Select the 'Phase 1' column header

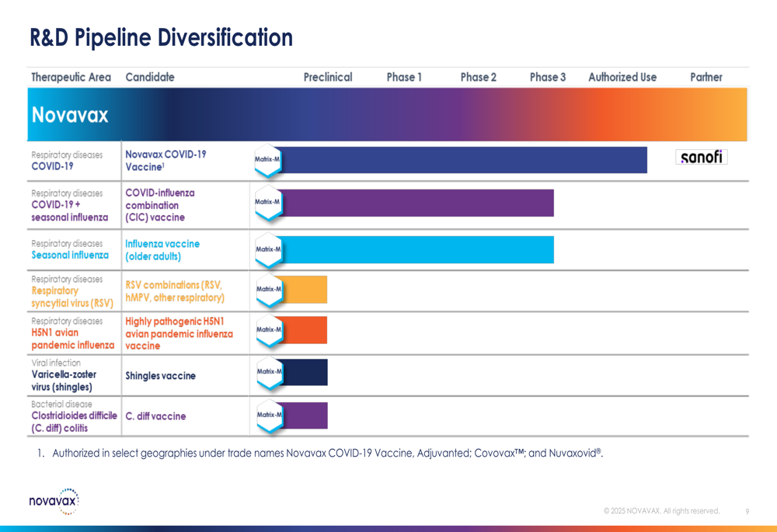coord(404,77)
